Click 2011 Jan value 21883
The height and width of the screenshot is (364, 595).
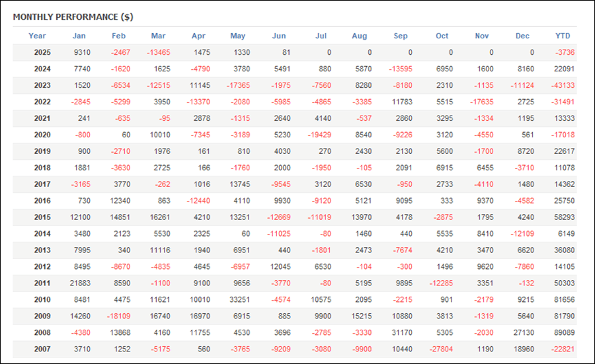(80, 283)
